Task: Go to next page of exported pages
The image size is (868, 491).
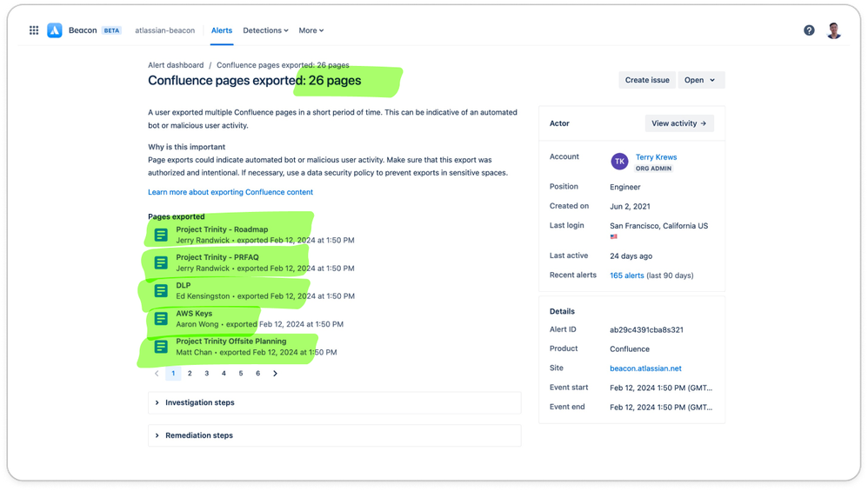Action: point(275,374)
